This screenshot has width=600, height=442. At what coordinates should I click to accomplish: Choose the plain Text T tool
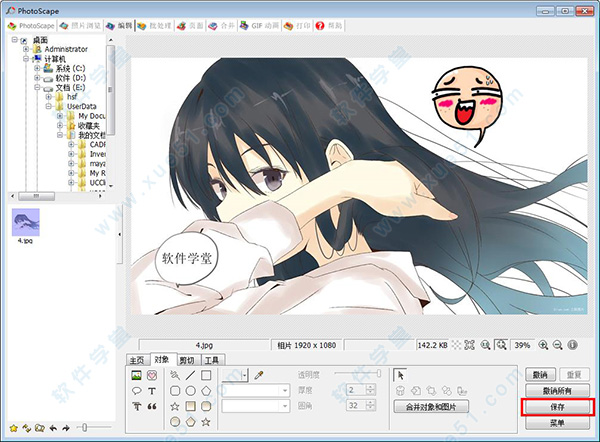(x=152, y=391)
